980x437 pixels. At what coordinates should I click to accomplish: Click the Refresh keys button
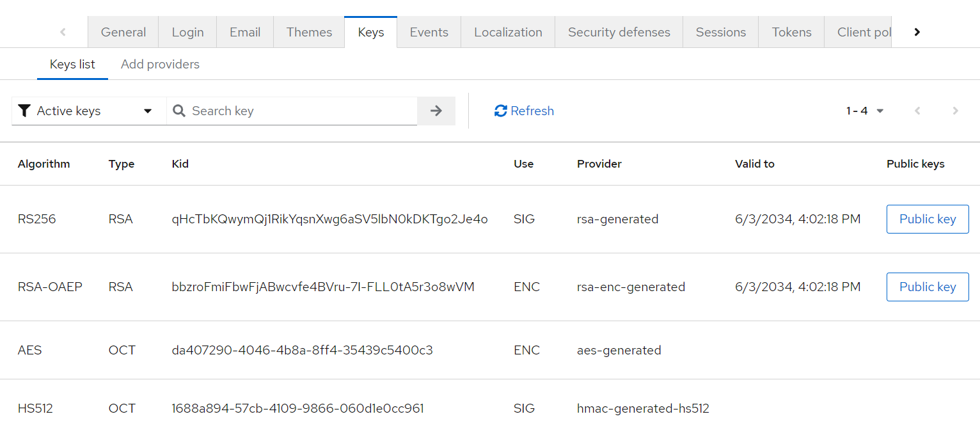(524, 111)
